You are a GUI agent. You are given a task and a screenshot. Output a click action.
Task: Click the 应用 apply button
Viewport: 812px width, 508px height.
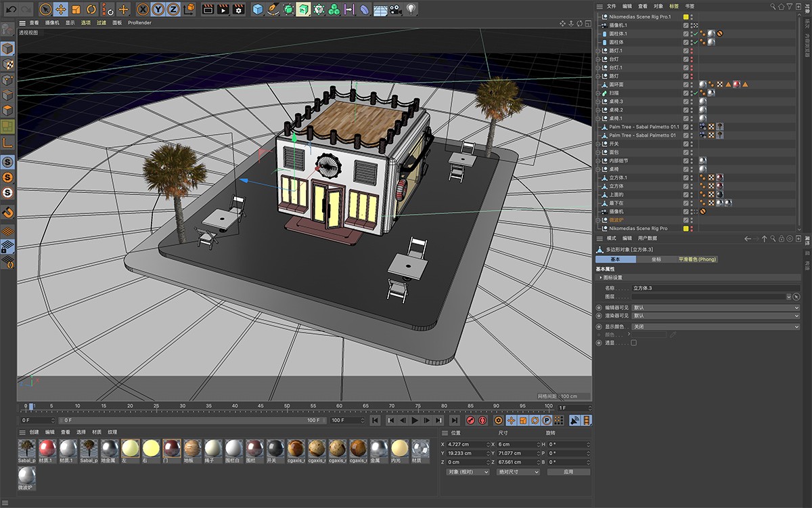568,471
